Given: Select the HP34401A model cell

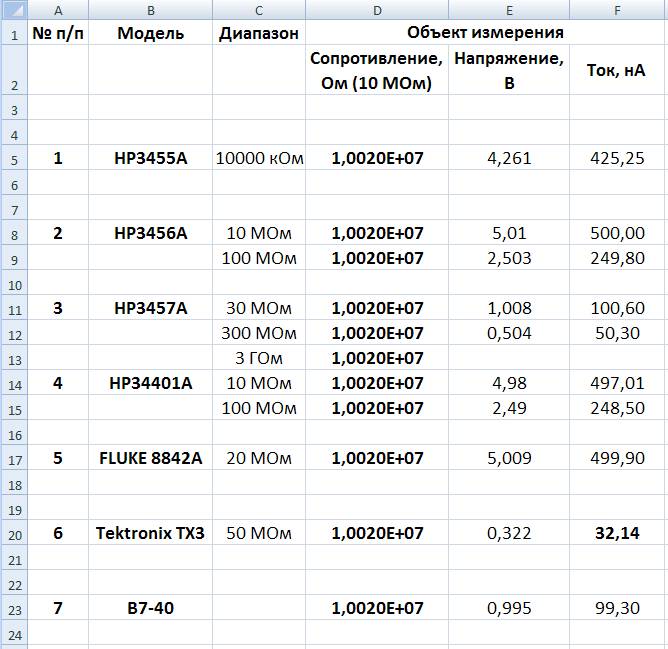Looking at the screenshot, I should click(150, 383).
